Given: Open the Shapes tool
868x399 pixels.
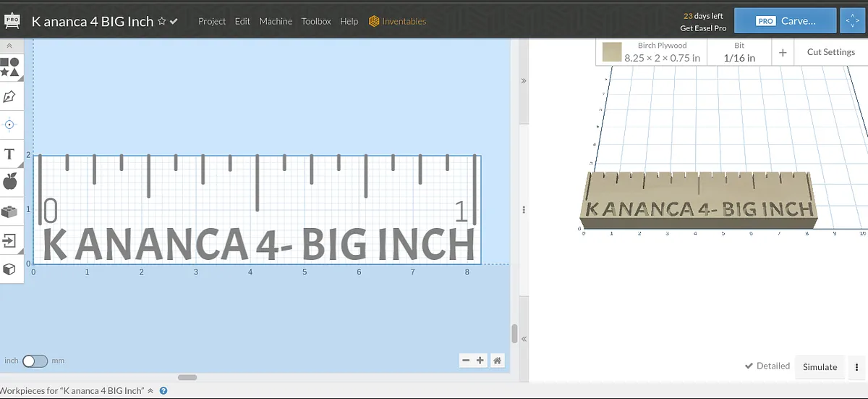Looking at the screenshot, I should point(10,67).
